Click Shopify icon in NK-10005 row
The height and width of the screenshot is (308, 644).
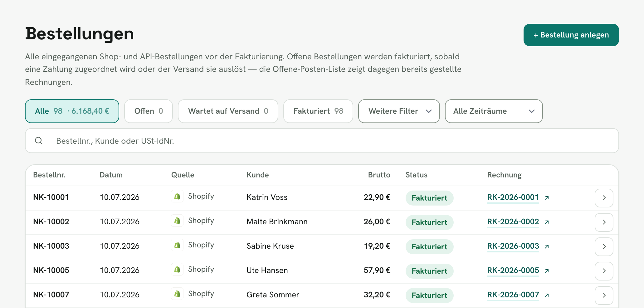point(177,270)
